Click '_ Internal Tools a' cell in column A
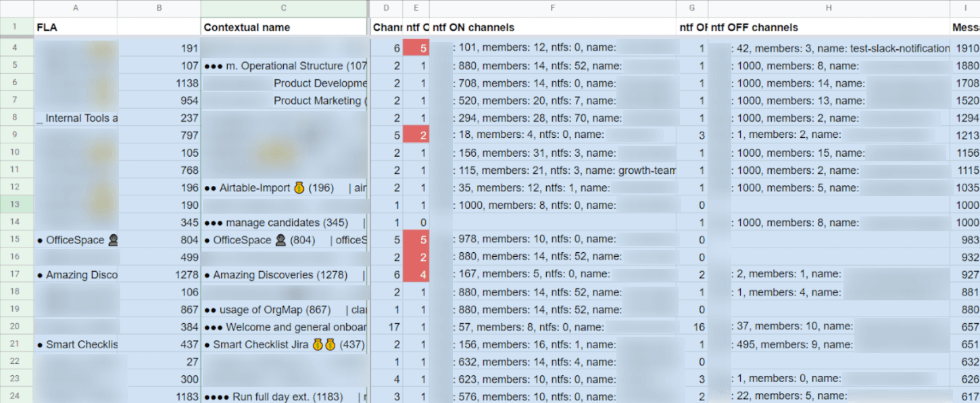Screen dimensions: 980x403 point(75,118)
